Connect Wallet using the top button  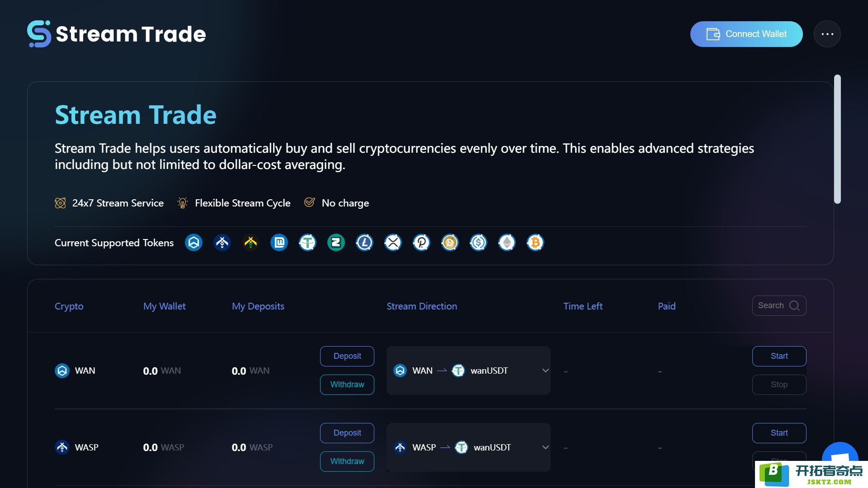(746, 34)
